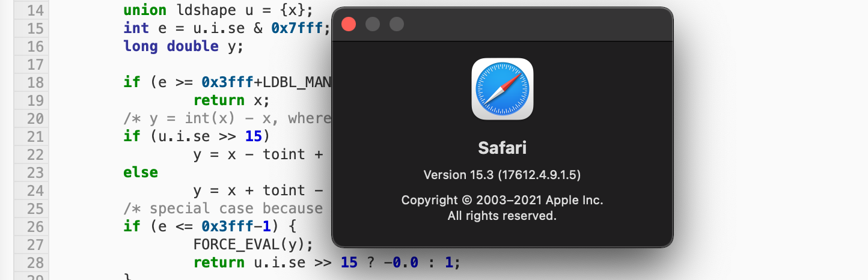The image size is (868, 280).
Task: Click "Copyright © 2003–2021 Apple Inc." text
Action: [503, 200]
